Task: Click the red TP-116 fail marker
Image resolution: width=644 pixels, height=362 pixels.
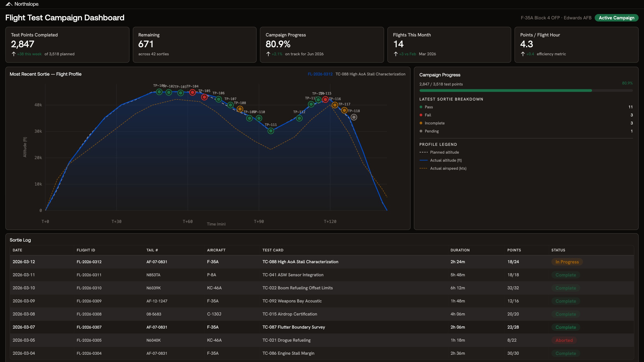Action: pyautogui.click(x=325, y=100)
